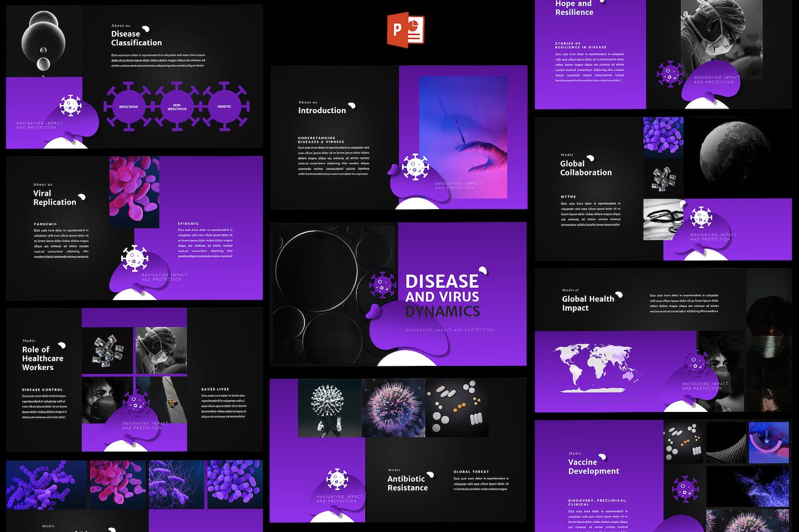799x532 pixels.
Task: Select the Non Infectious virus icon
Action: click(x=177, y=106)
